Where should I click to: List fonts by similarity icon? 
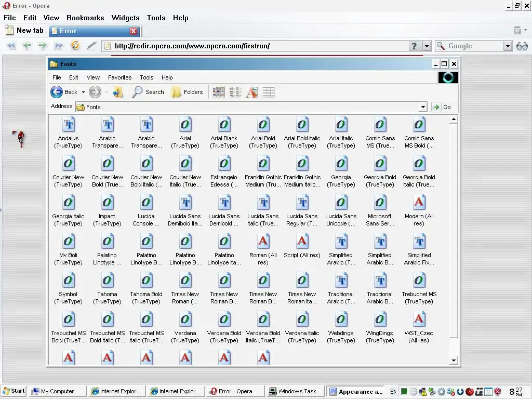[252, 92]
